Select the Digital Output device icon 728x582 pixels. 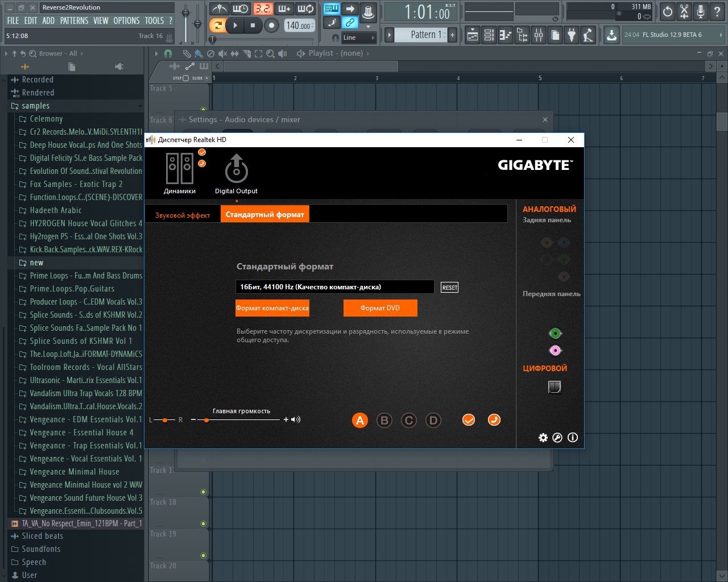tap(237, 173)
